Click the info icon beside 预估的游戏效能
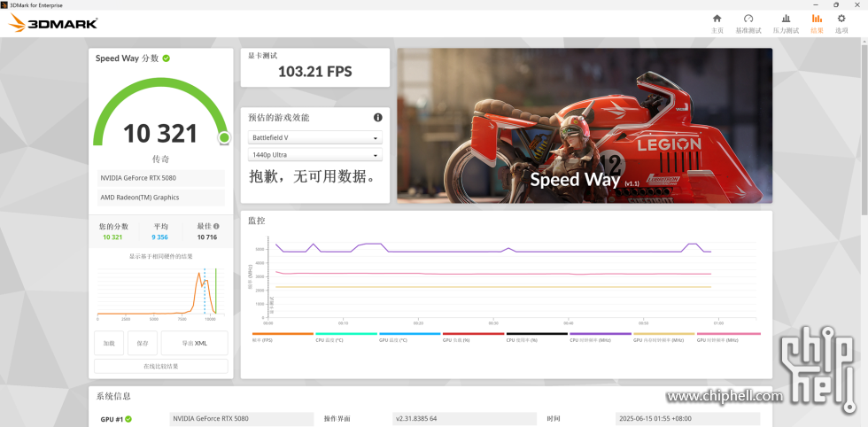Image resolution: width=868 pixels, height=427 pixels. tap(377, 118)
